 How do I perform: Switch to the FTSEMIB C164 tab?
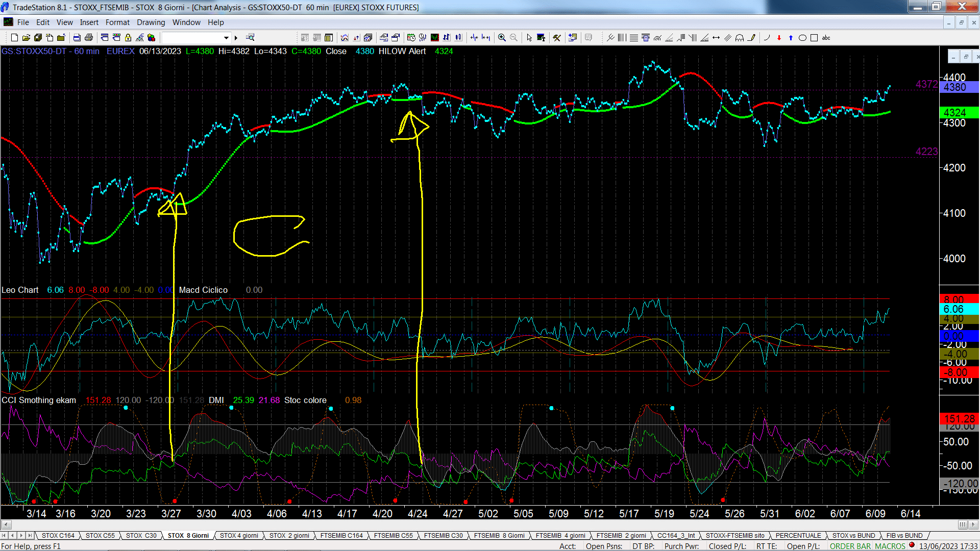pos(341,536)
